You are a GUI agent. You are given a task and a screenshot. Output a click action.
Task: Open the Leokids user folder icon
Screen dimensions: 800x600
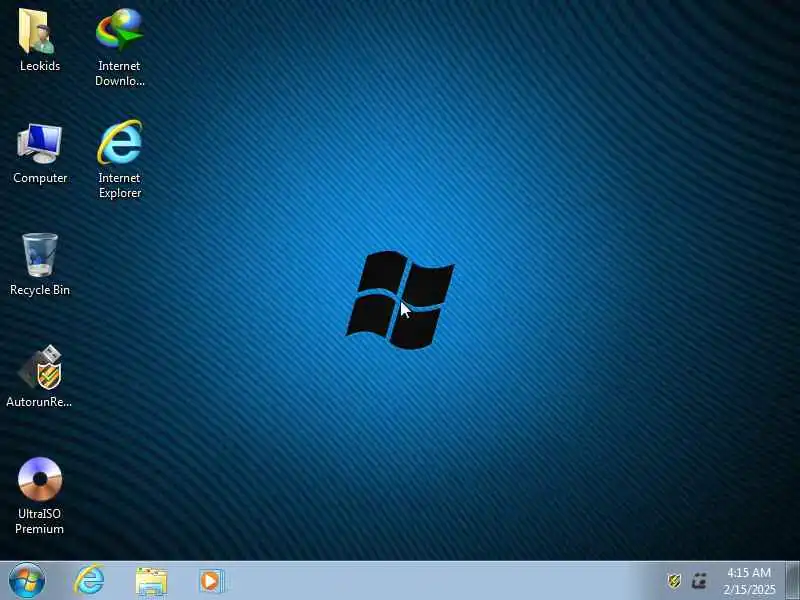37,31
